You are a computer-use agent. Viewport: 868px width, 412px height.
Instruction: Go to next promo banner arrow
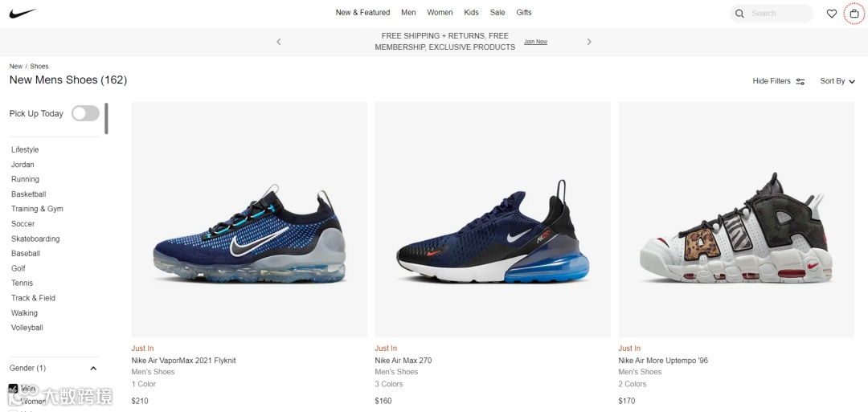[x=589, y=42]
